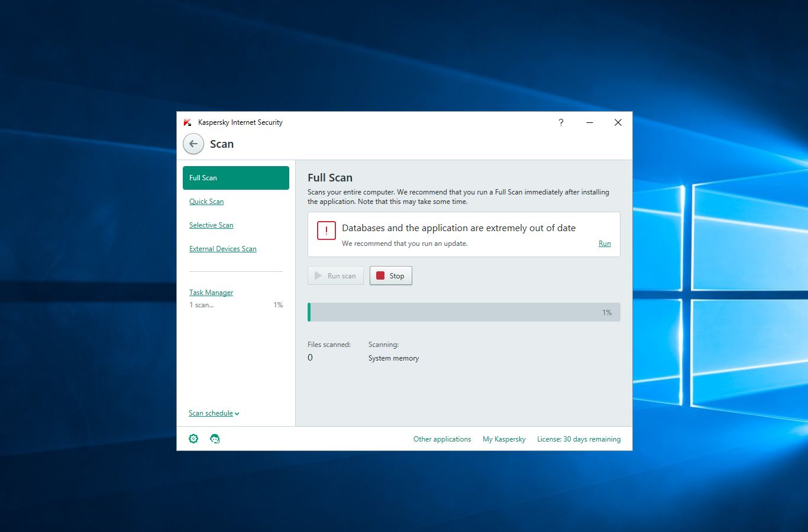Click the Kaspersky logo in the title bar
The height and width of the screenshot is (532, 808).
pos(188,122)
